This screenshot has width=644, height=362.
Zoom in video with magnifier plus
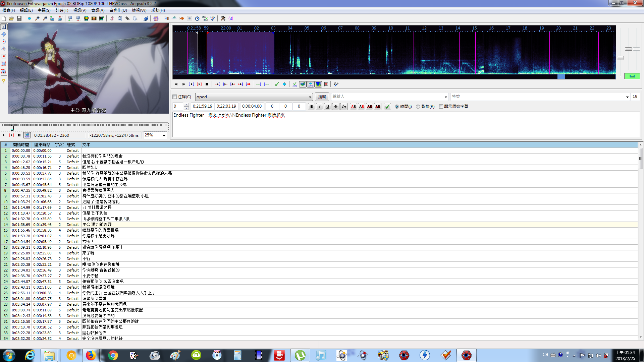pyautogui.click(x=37, y=18)
